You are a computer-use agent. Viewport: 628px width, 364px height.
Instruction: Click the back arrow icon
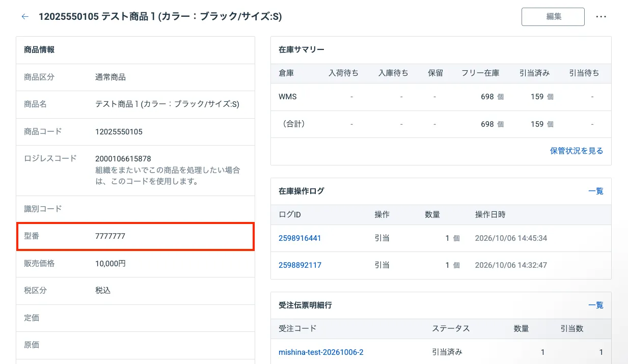pos(25,17)
